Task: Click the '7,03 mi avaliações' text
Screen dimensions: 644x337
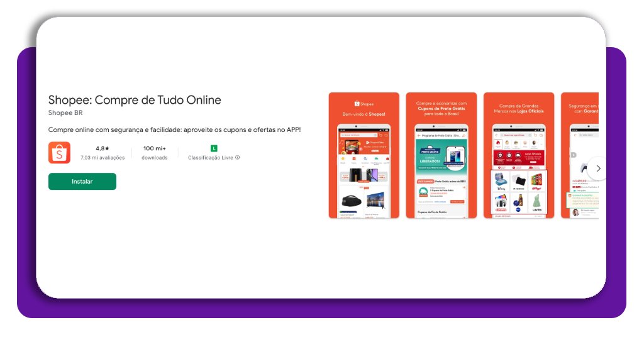Action: tap(103, 158)
